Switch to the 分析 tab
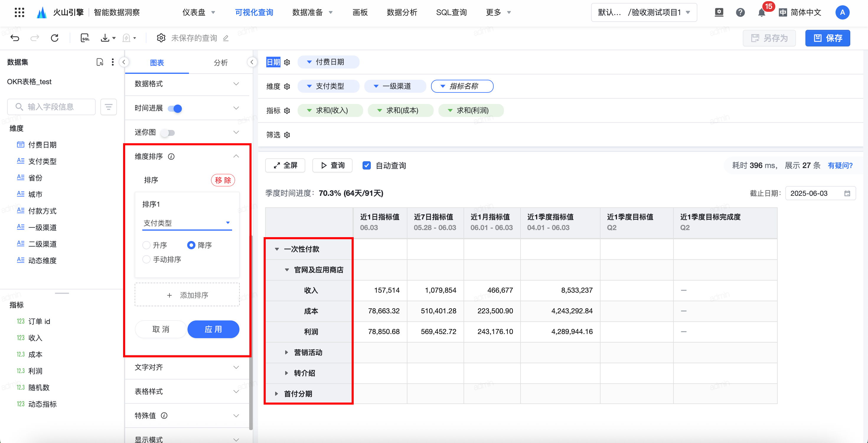This screenshot has width=868, height=443. click(x=221, y=63)
